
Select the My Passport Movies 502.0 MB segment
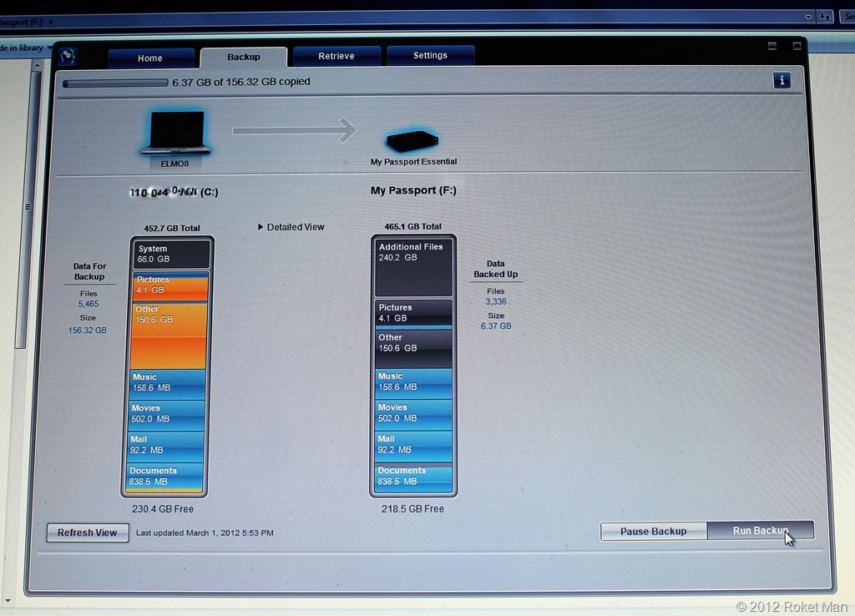[x=413, y=414]
